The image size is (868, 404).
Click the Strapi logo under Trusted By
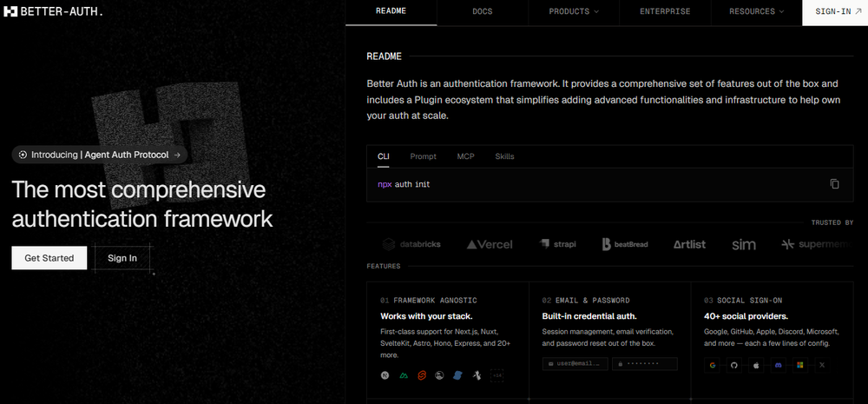pyautogui.click(x=557, y=244)
